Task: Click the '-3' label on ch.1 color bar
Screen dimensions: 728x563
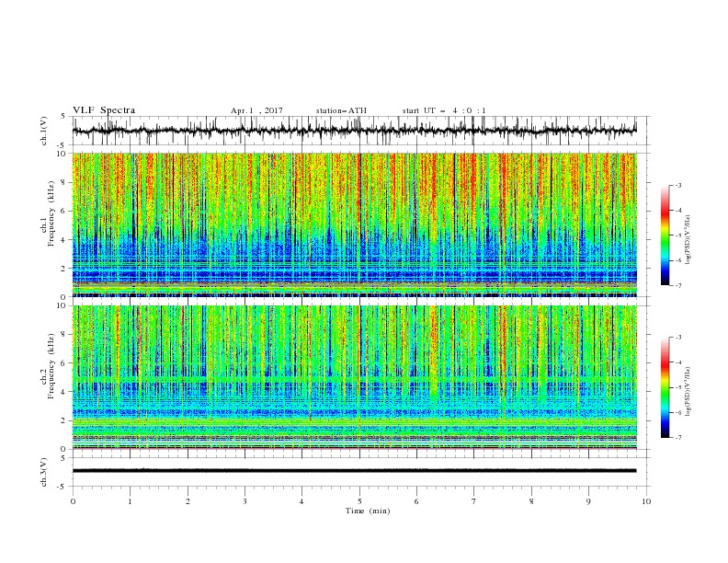Action: [x=678, y=185]
